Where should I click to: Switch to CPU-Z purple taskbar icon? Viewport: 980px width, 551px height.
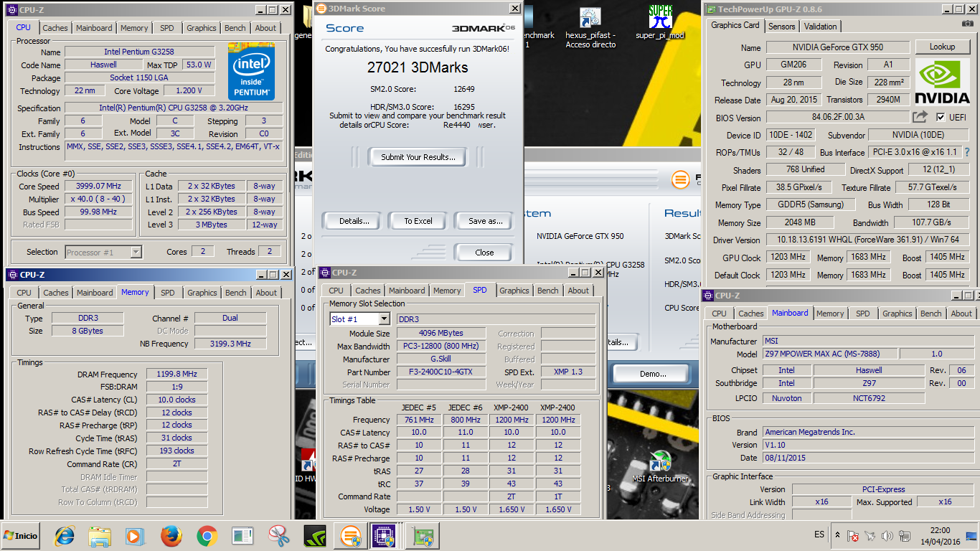click(383, 535)
